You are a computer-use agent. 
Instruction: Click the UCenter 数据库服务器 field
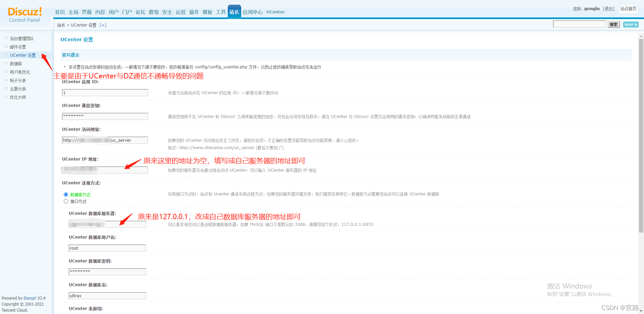point(107,225)
